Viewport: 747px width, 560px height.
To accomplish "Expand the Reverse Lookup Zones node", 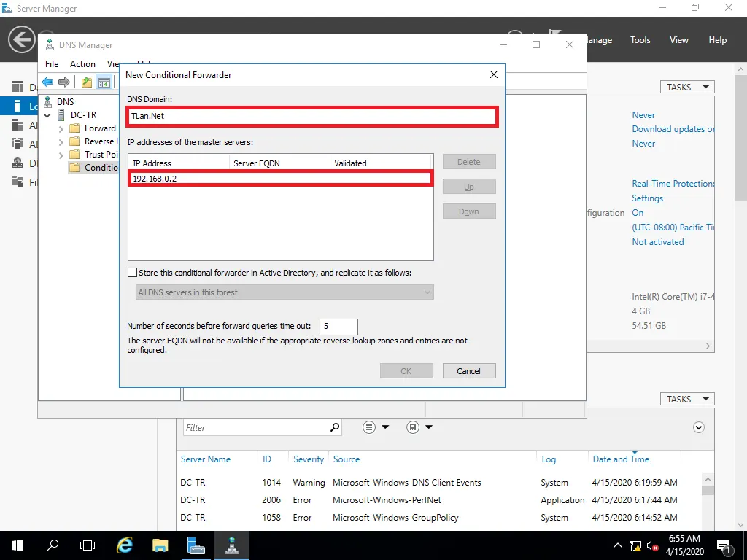I will tap(61, 142).
